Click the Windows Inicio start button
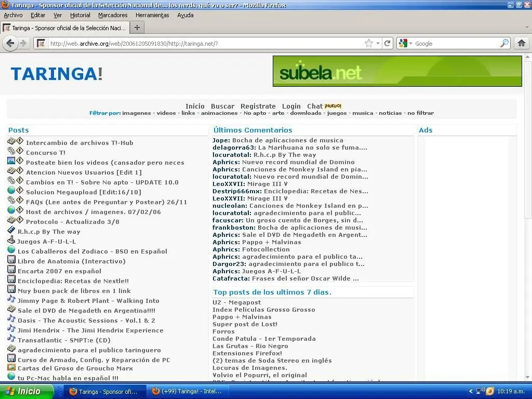Image resolution: width=532 pixels, height=399 pixels. pos(26,391)
